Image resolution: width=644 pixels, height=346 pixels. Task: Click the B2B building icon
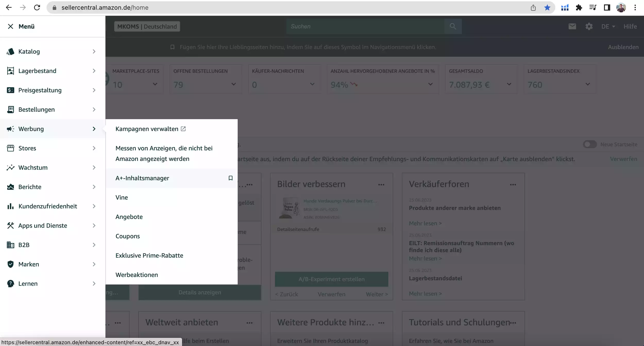point(10,245)
